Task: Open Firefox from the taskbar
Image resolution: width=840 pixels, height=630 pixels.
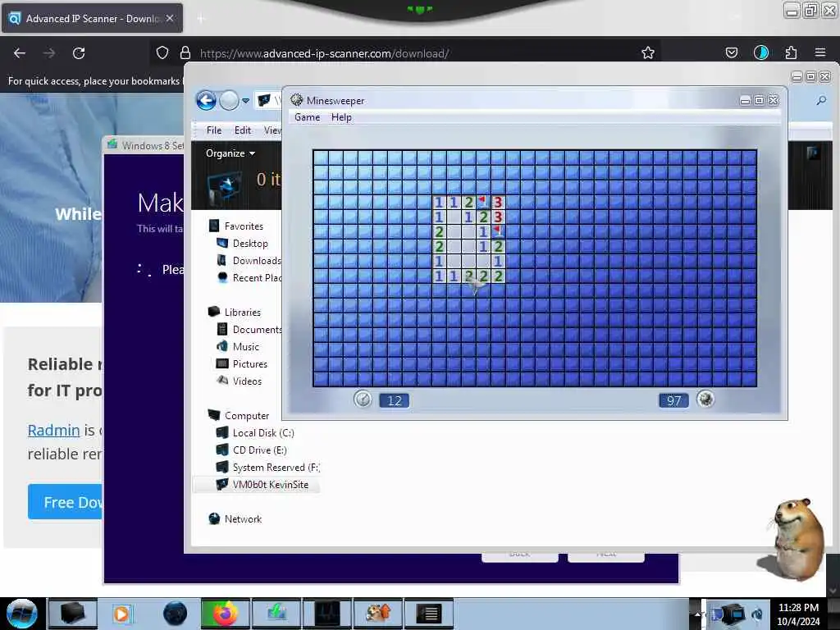Action: point(225,614)
